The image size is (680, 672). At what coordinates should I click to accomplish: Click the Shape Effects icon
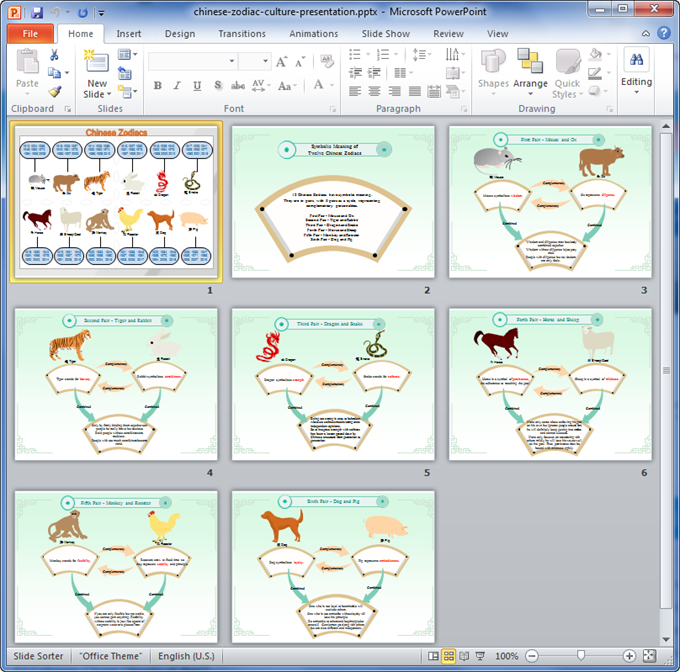(x=595, y=91)
